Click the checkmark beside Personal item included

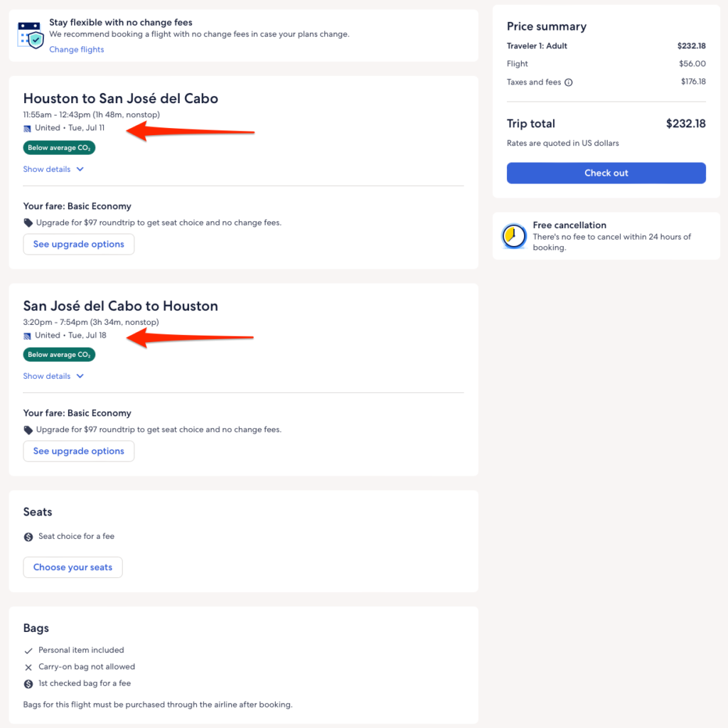[28, 651]
